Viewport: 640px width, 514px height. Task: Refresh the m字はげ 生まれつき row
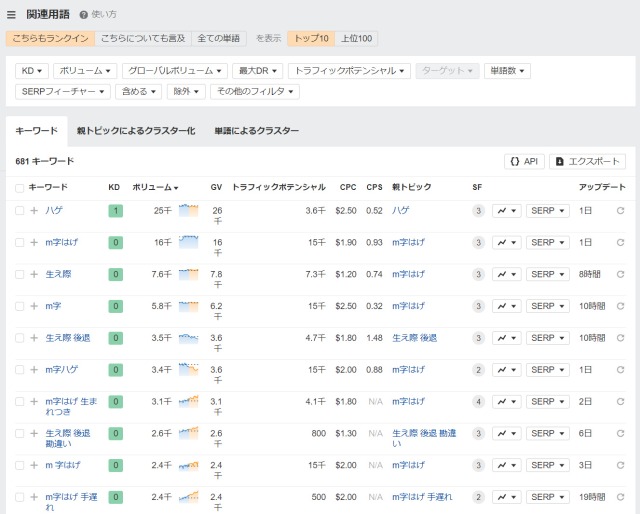tap(620, 402)
